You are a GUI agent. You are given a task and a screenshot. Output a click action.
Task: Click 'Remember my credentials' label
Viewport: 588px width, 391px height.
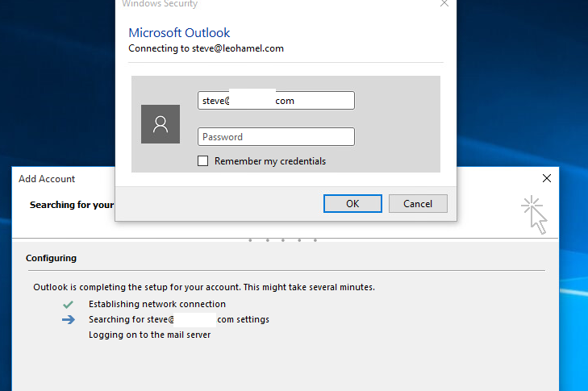click(x=270, y=161)
